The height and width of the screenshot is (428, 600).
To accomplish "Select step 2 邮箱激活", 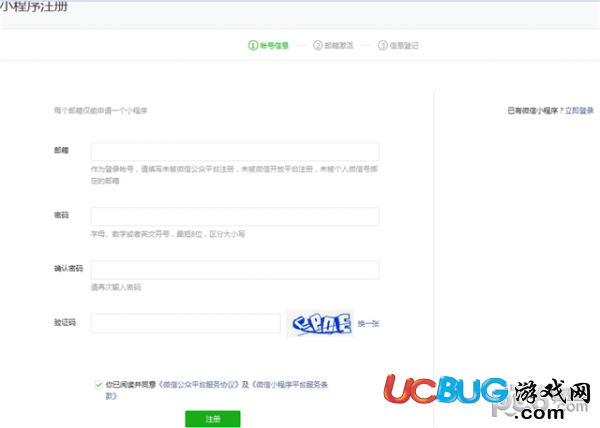I will [333, 46].
